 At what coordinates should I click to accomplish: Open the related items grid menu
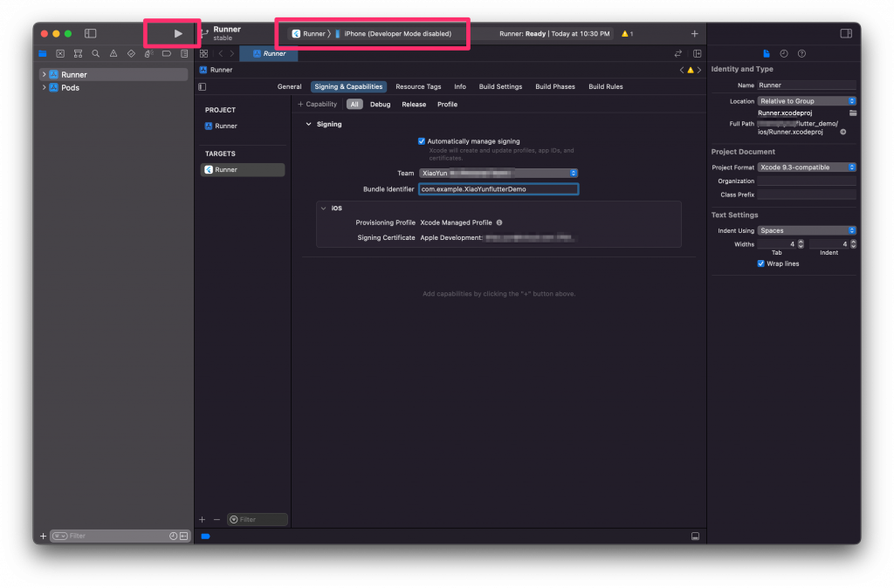coord(203,53)
